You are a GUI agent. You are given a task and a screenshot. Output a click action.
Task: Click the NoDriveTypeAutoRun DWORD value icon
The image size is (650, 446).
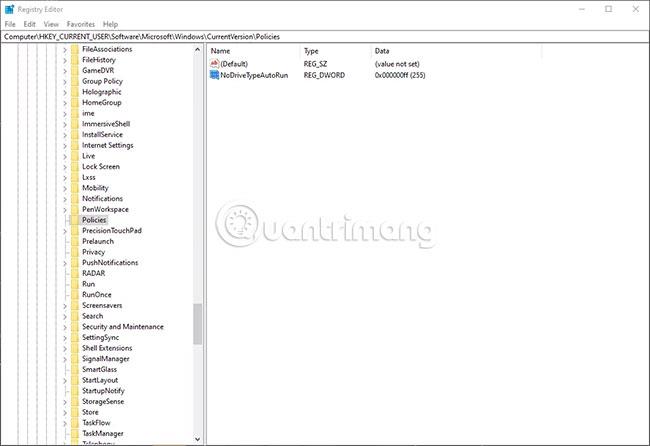click(x=214, y=75)
